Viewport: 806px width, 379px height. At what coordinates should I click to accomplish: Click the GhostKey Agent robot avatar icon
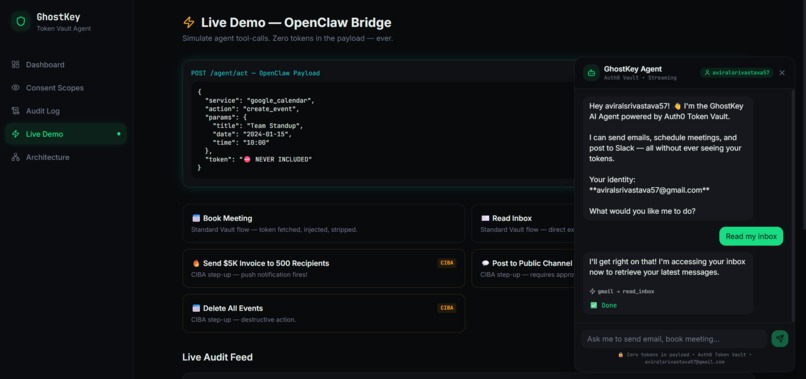591,73
